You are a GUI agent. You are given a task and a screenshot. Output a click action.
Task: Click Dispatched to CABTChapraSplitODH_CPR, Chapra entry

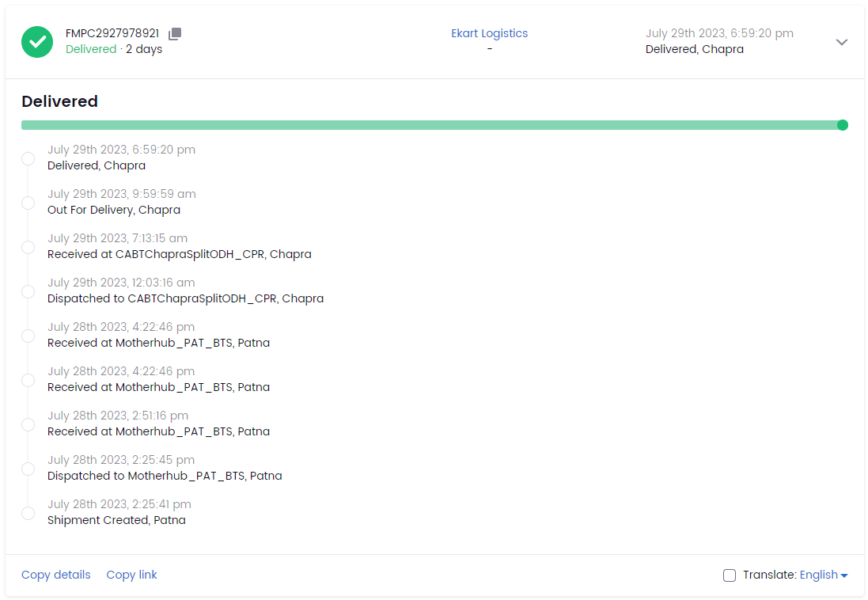pos(185,298)
